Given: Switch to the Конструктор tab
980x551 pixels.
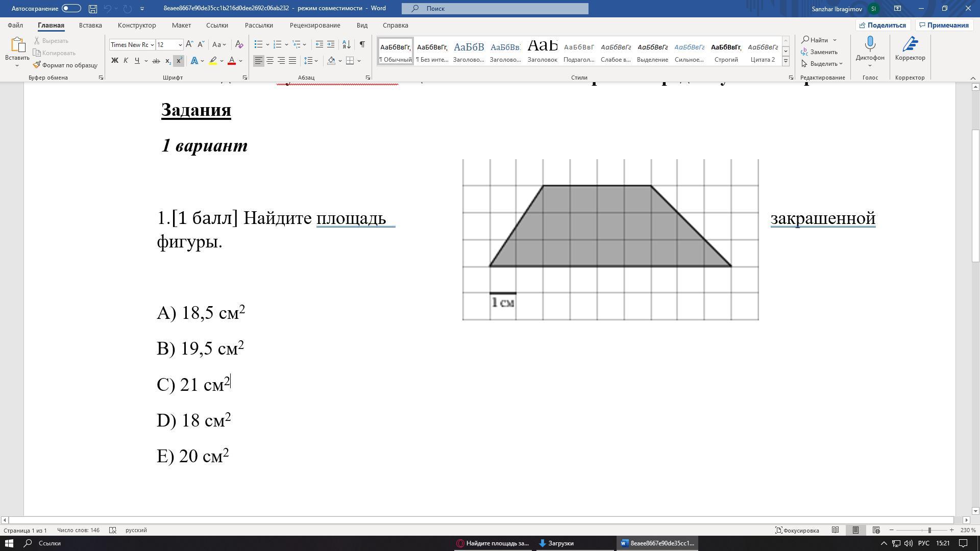Looking at the screenshot, I should [x=137, y=25].
